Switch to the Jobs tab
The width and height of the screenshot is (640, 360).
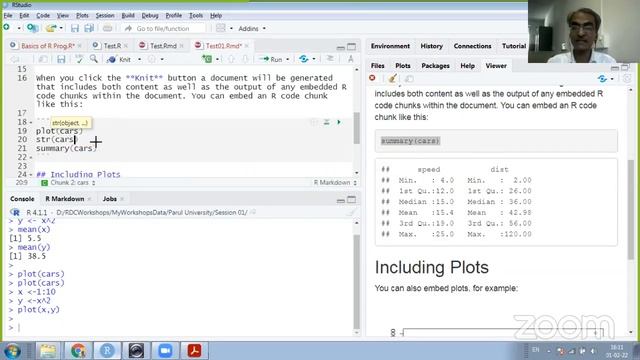click(109, 199)
